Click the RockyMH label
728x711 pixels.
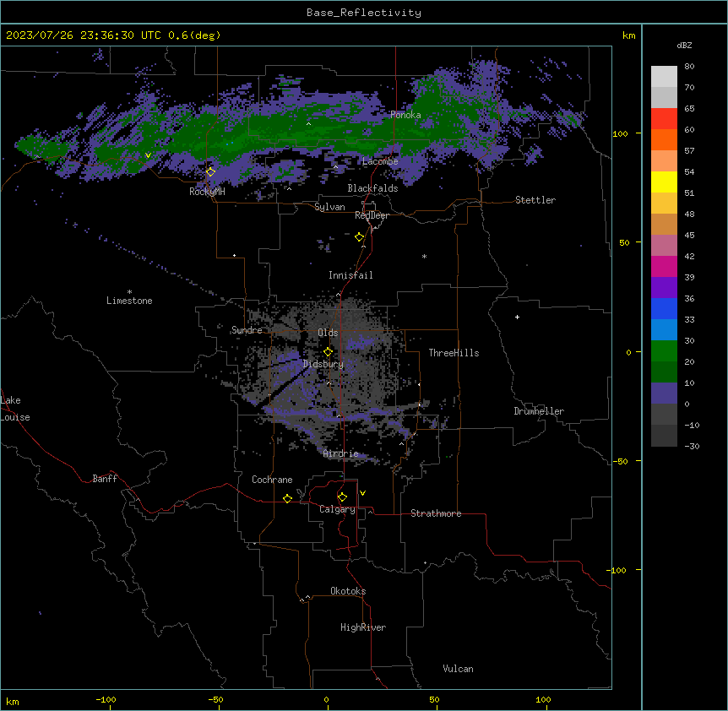(x=207, y=191)
